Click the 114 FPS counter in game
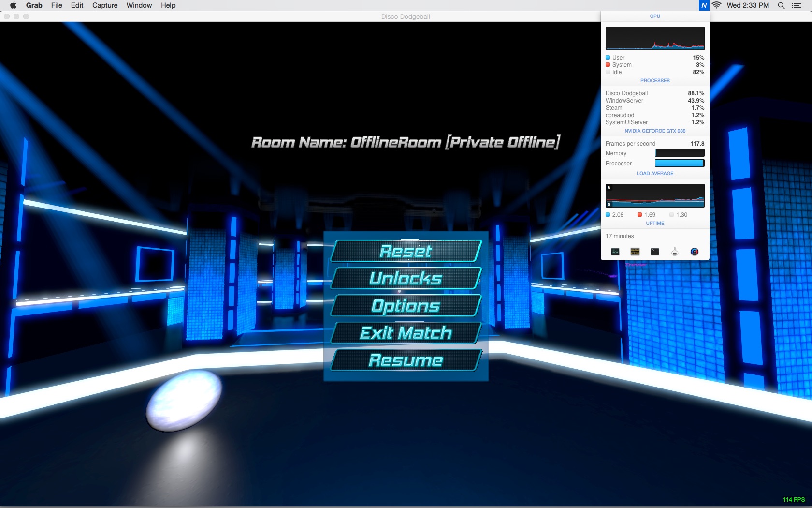Viewport: 812px width, 508px height. [794, 500]
